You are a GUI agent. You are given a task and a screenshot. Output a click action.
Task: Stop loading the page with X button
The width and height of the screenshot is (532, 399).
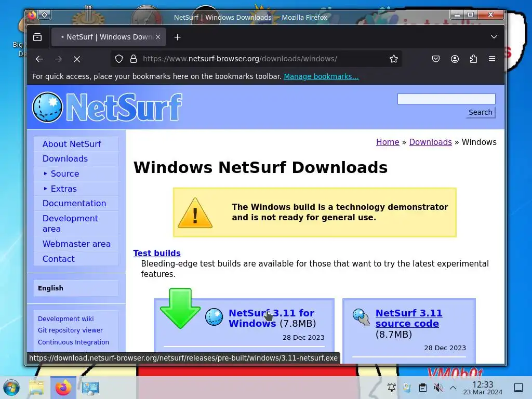[x=77, y=59]
